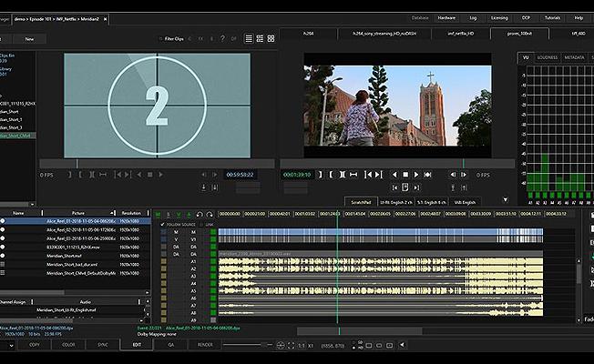
Task: Click the New button
Action: [x=29, y=39]
